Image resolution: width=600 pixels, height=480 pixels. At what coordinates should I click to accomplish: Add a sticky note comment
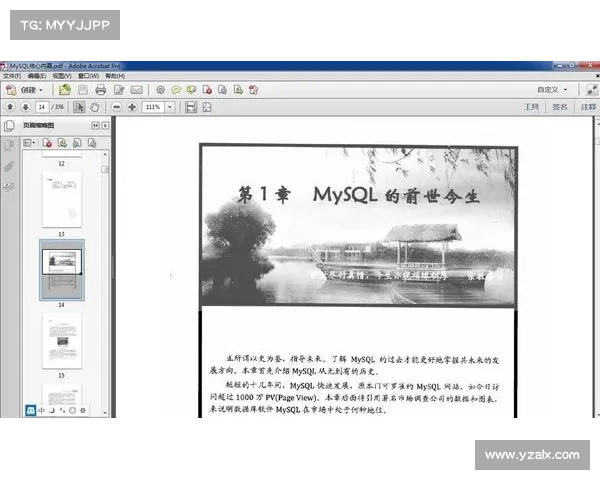[176, 90]
